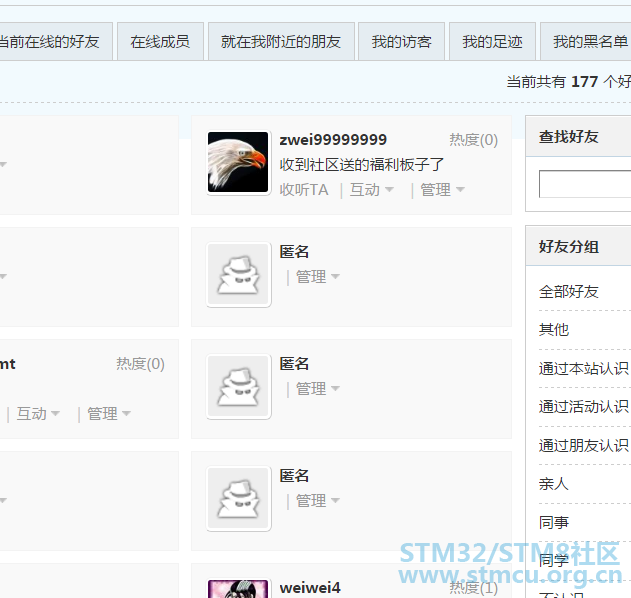The height and width of the screenshot is (598, 631).
Task: Read the status 收到社区送的福利板子了
Action: coord(362,165)
